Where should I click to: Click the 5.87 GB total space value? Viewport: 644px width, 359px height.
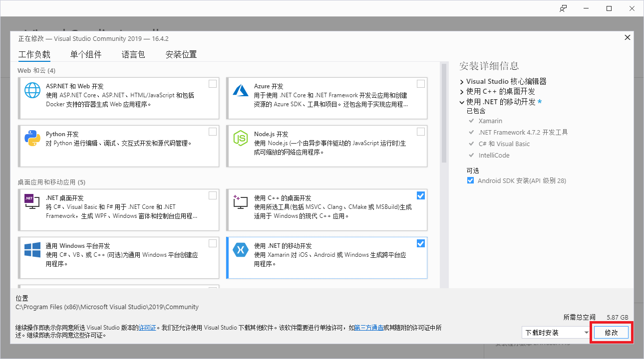point(618,317)
